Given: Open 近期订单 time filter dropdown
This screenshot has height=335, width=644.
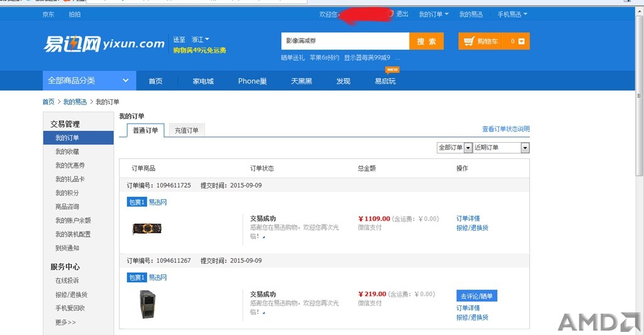Looking at the screenshot, I should pos(501,148).
